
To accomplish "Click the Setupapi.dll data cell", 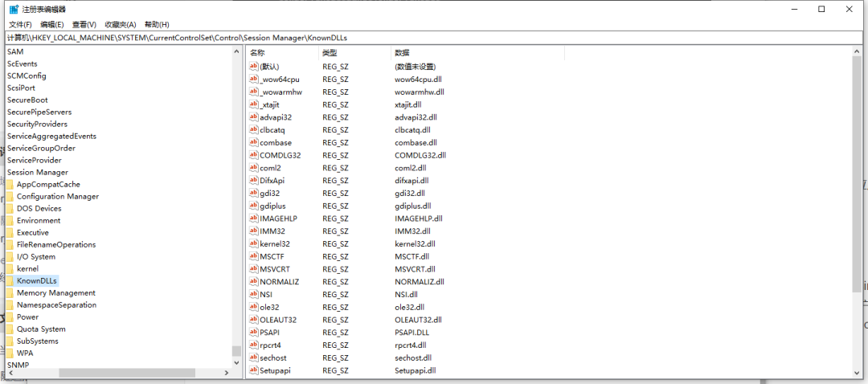I will (x=416, y=370).
